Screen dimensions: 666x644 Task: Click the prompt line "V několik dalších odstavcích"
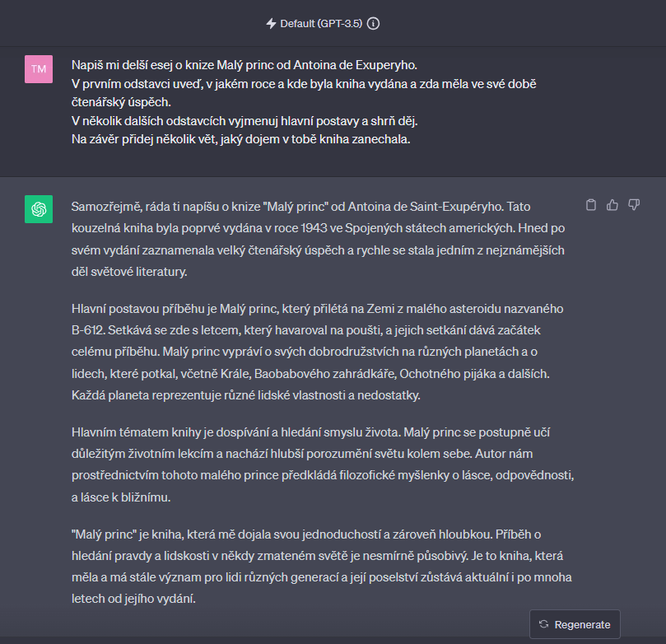[245, 121]
